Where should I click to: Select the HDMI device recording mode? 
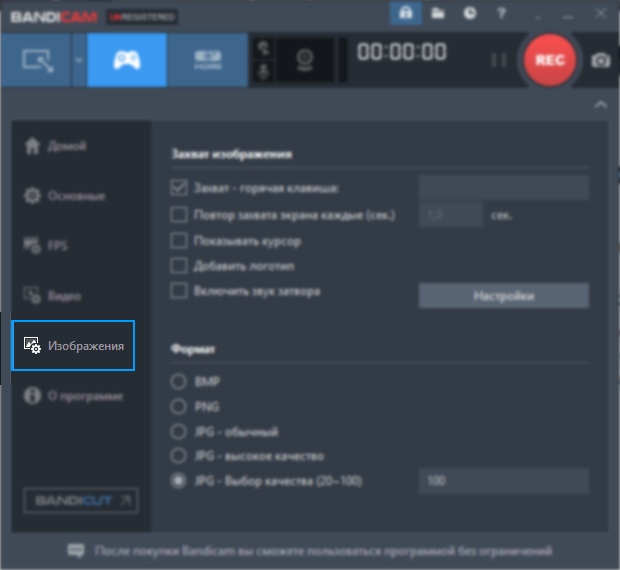208,60
